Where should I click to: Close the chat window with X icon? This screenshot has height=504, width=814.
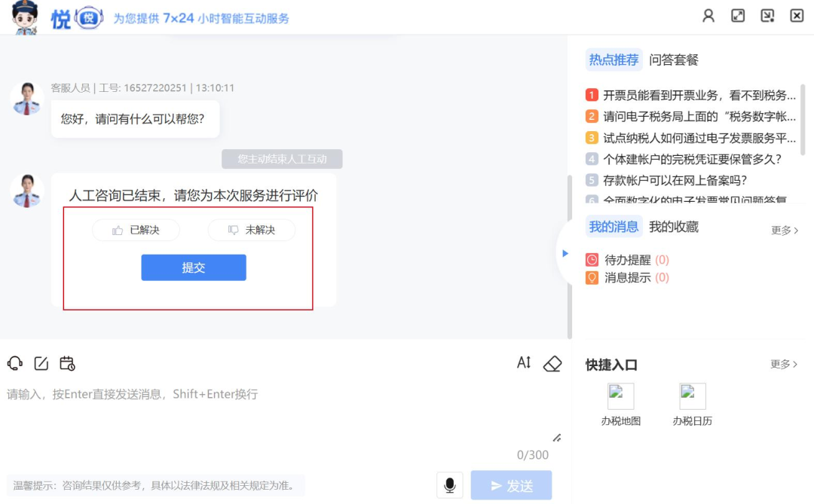(x=797, y=16)
